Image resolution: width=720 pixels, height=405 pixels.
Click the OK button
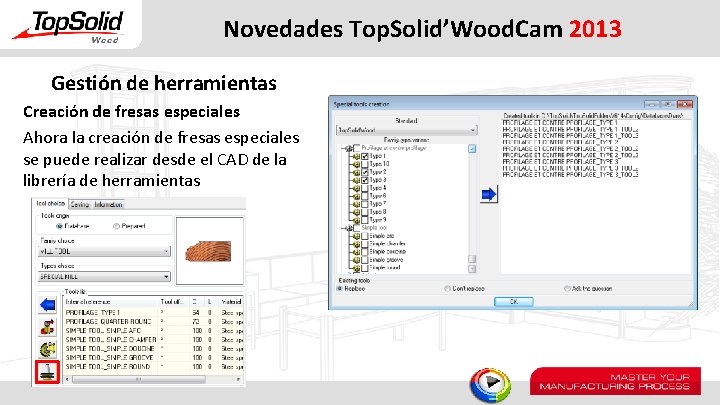coord(514,302)
